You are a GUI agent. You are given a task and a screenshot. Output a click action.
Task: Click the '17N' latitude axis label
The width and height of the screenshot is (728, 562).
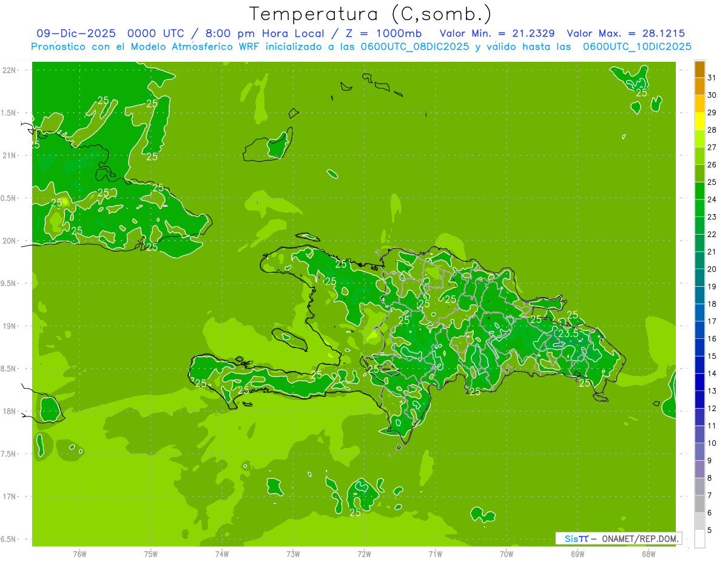(x=9, y=497)
